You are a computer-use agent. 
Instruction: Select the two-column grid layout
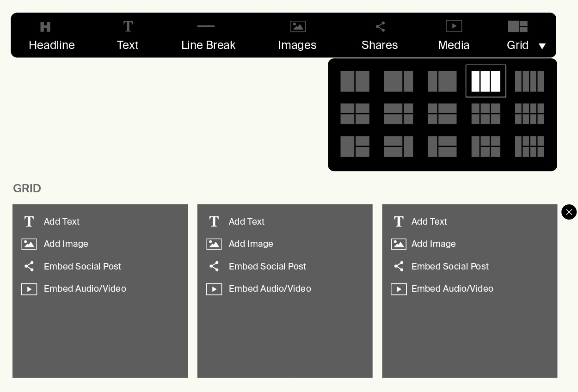click(355, 81)
